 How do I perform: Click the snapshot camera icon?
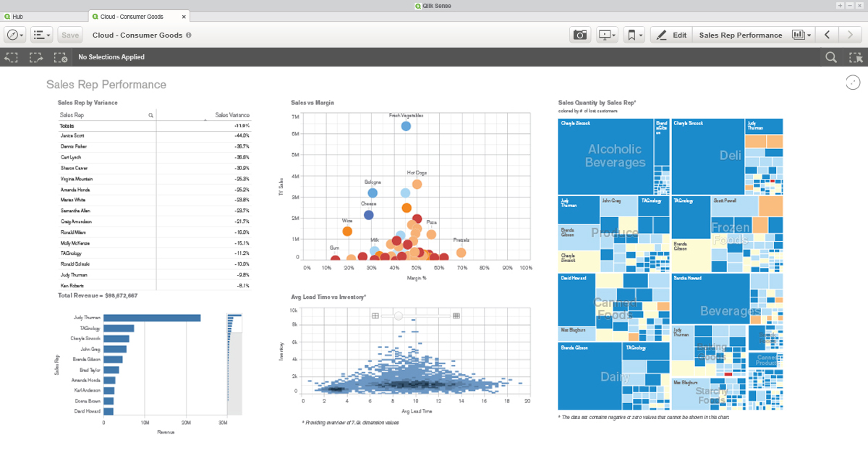click(580, 35)
